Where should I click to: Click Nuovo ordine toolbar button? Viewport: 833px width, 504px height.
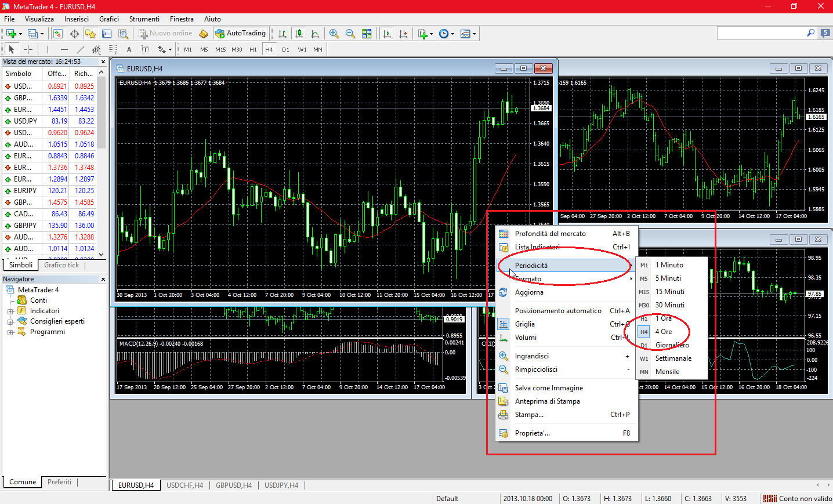click(165, 34)
